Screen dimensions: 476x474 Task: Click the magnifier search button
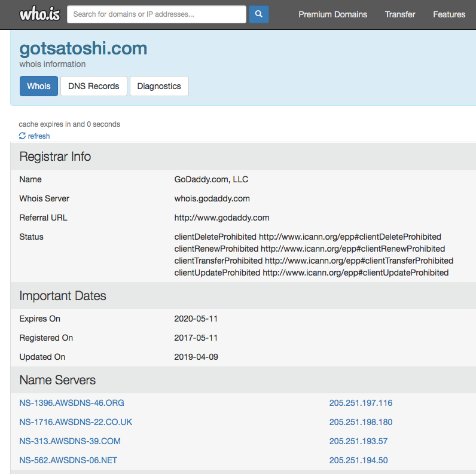(259, 14)
